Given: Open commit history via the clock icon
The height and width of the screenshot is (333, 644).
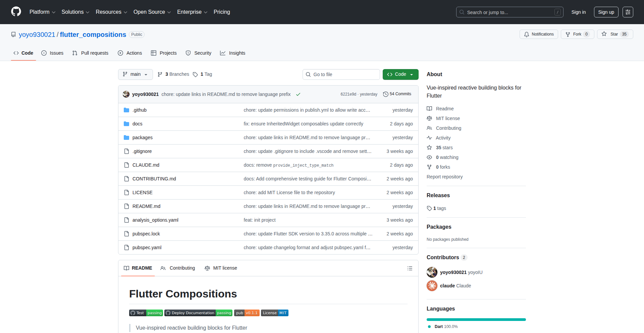Looking at the screenshot, I should [x=385, y=94].
